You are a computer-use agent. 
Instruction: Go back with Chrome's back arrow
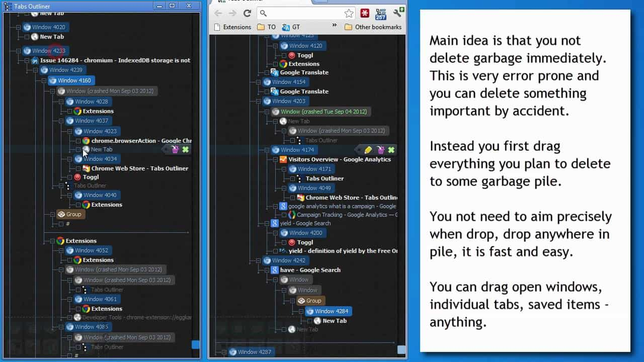[x=218, y=14]
